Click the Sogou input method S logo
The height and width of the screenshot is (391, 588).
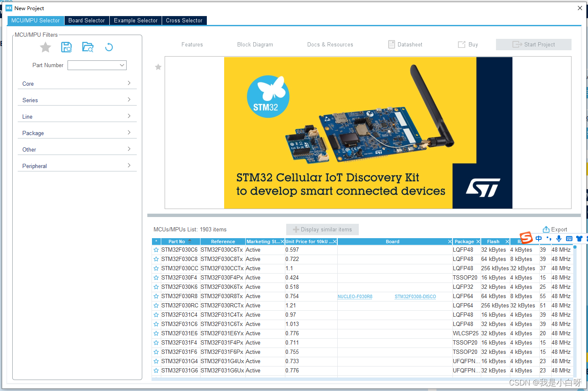526,238
